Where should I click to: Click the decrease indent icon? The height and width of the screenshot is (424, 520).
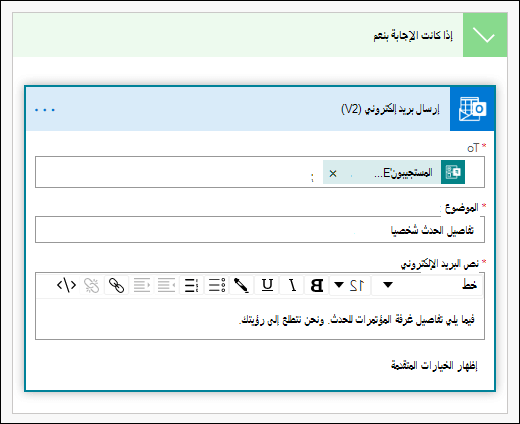(x=166, y=285)
